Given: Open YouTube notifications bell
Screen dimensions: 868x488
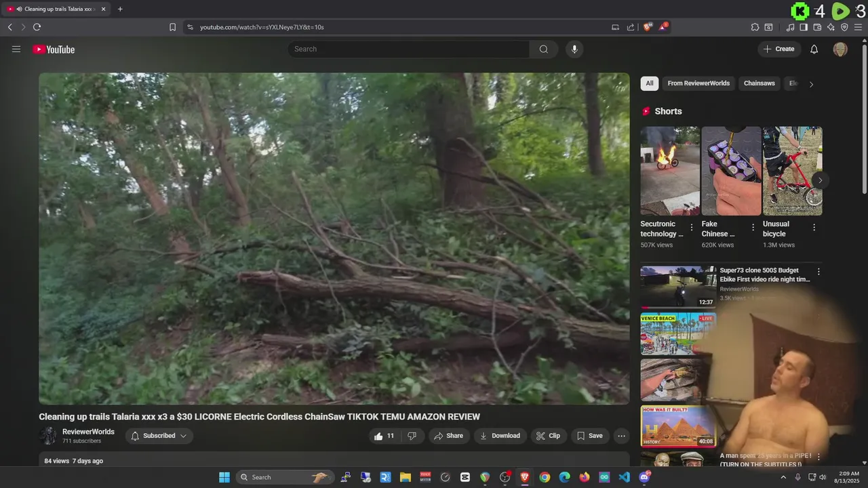Looking at the screenshot, I should click(x=814, y=49).
